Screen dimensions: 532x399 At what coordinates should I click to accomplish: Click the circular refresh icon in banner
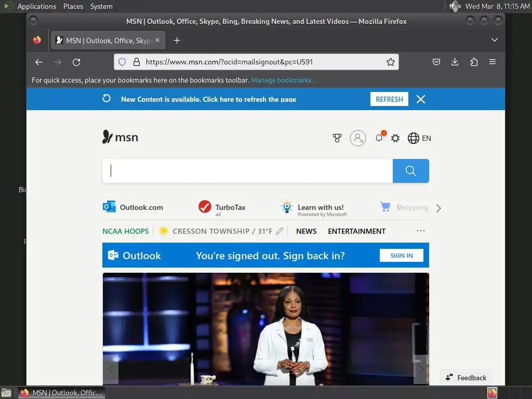coord(107,98)
